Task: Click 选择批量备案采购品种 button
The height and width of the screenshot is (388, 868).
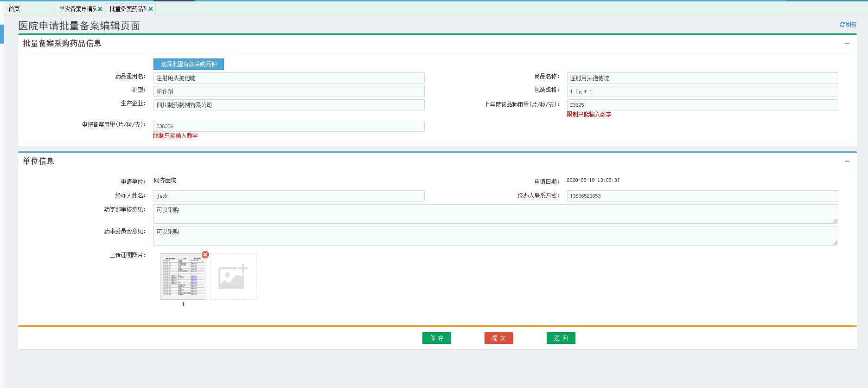Action: [189, 64]
